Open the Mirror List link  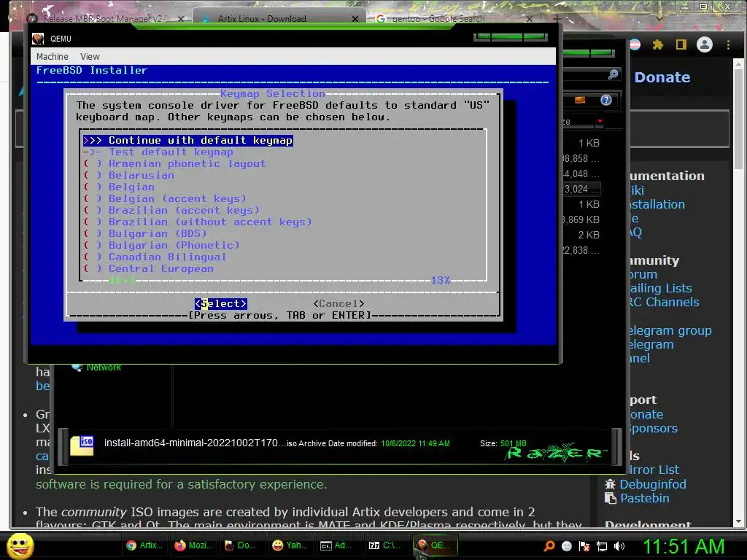point(654,470)
